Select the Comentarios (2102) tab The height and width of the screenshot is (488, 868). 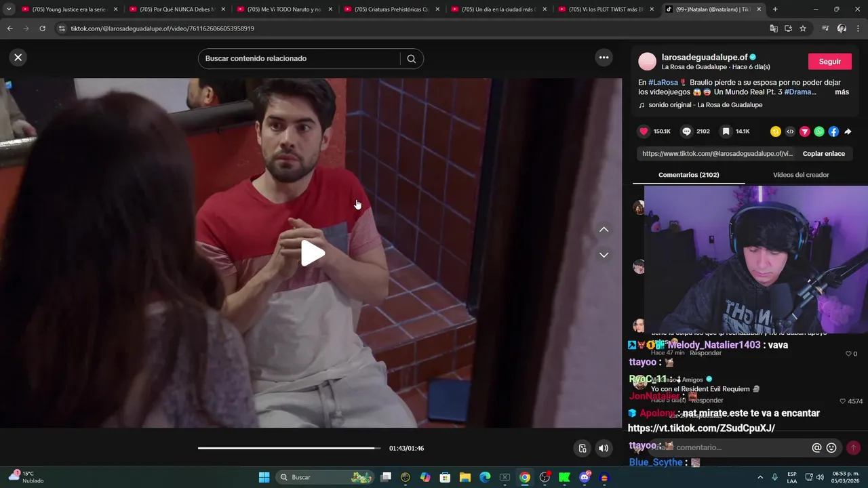click(x=688, y=175)
